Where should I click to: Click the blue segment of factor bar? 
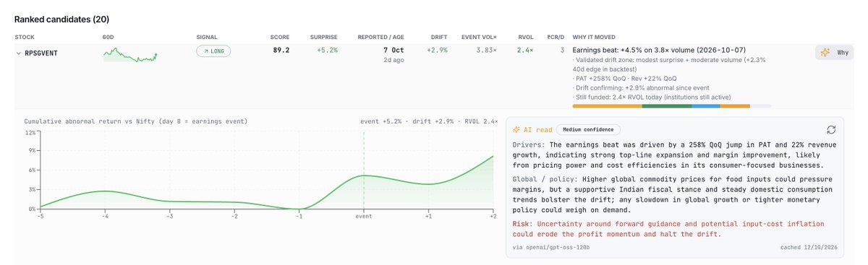(x=705, y=106)
